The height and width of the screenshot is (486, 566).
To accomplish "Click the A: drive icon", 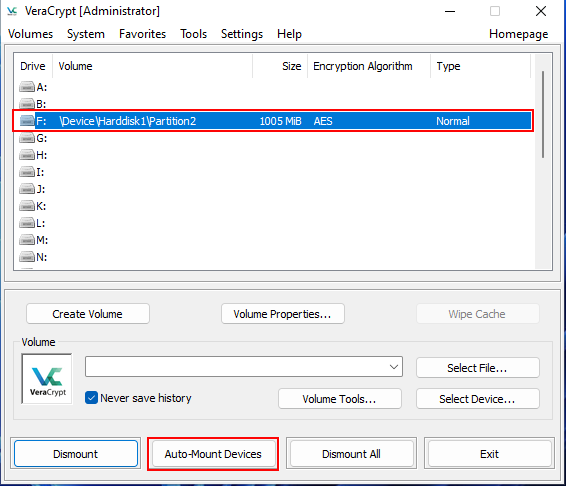I will tap(27, 87).
